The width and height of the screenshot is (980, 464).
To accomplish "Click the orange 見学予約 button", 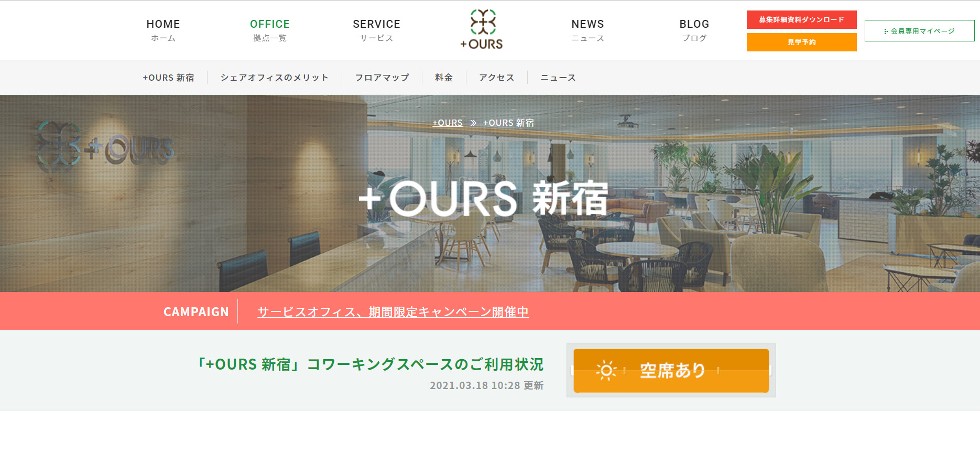I will [x=802, y=42].
